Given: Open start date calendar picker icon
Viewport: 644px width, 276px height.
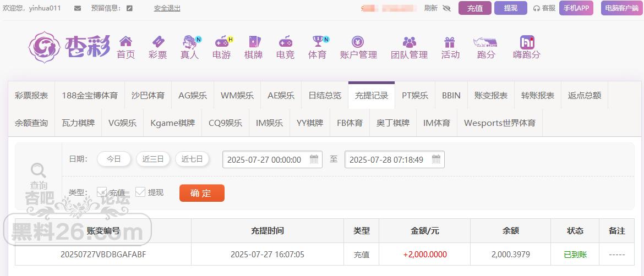Looking at the screenshot, I should pyautogui.click(x=314, y=159).
